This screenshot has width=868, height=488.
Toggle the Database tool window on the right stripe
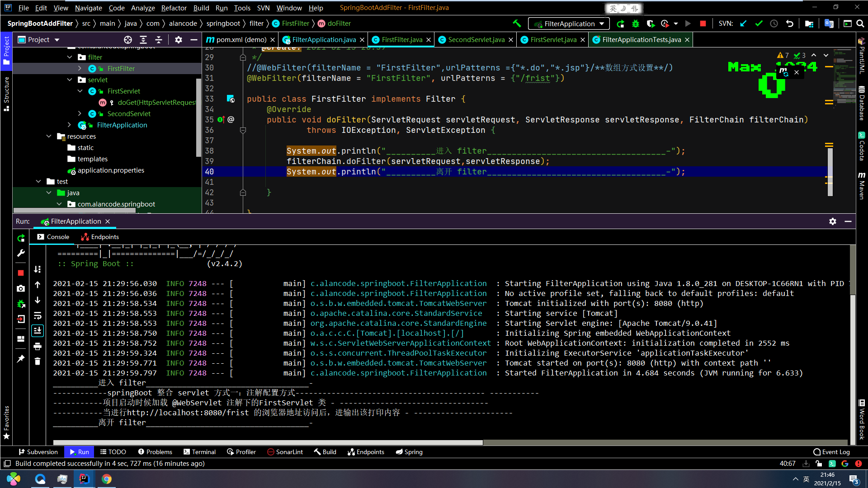coord(862,103)
